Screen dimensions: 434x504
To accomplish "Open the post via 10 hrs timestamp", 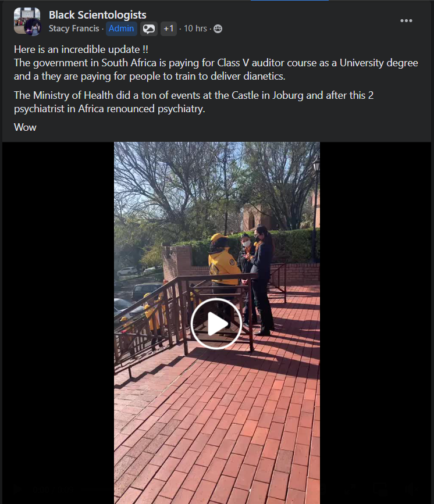I will click(195, 28).
